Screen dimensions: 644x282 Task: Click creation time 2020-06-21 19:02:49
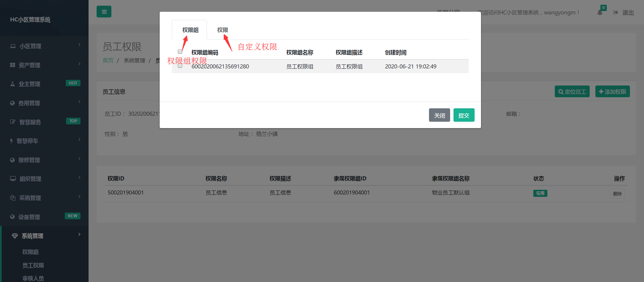411,66
